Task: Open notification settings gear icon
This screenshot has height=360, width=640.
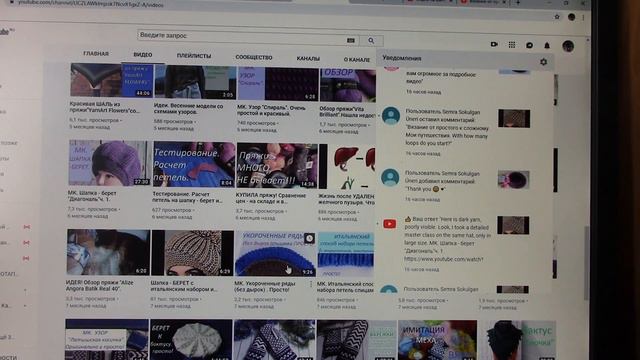Action: (543, 62)
